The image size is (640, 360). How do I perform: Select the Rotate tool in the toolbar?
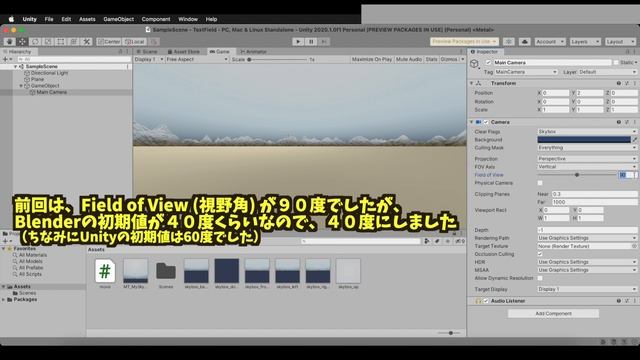pyautogui.click(x=35, y=42)
